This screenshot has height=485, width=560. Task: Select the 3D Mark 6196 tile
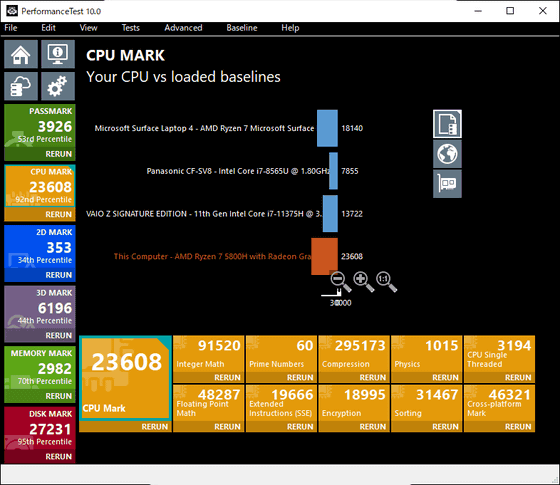(x=40, y=308)
